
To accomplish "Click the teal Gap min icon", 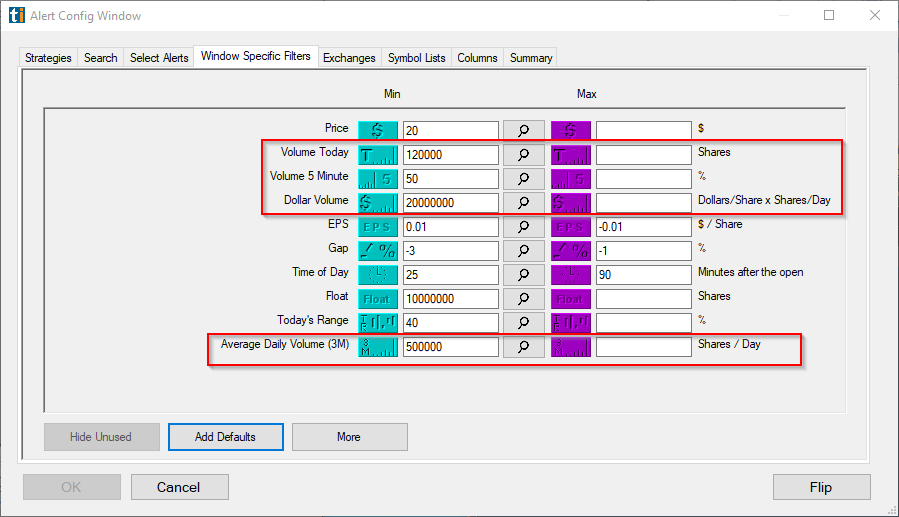I will (x=378, y=251).
